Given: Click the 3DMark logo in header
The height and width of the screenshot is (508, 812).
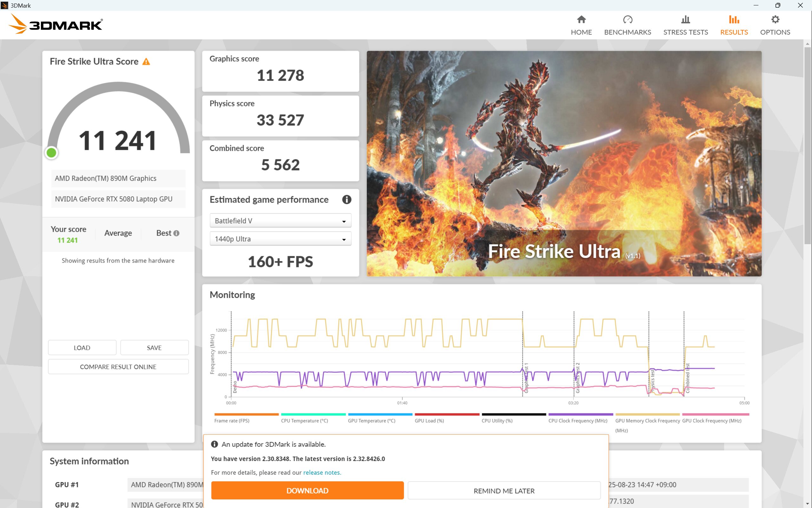Looking at the screenshot, I should tap(56, 24).
